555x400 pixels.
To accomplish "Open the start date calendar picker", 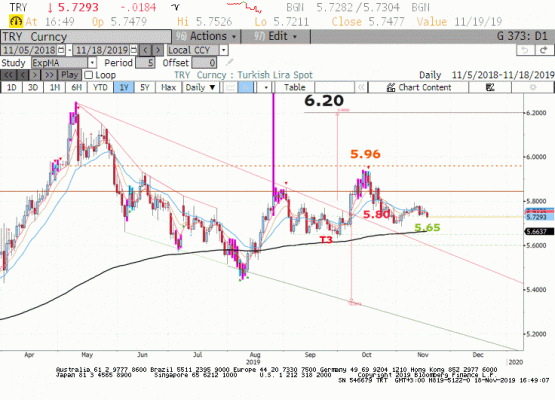I will click(61, 50).
